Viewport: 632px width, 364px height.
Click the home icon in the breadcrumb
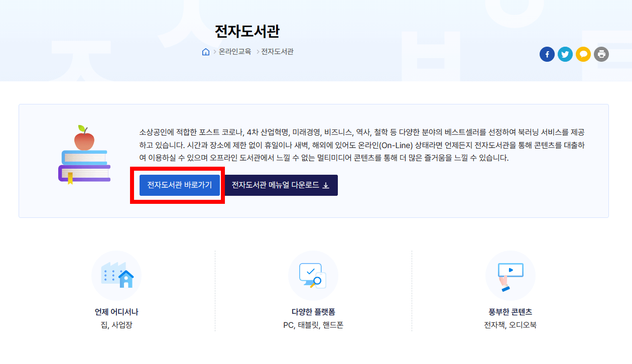pyautogui.click(x=205, y=51)
